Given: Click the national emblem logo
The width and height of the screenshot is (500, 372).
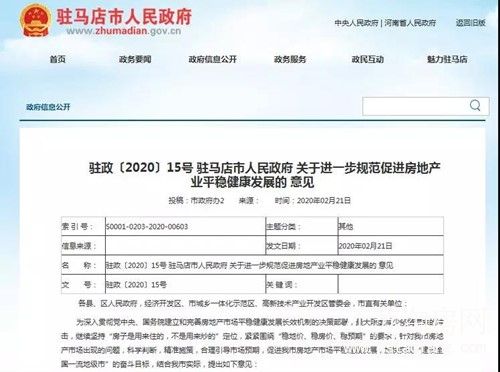Looking at the screenshot, I should [x=35, y=20].
